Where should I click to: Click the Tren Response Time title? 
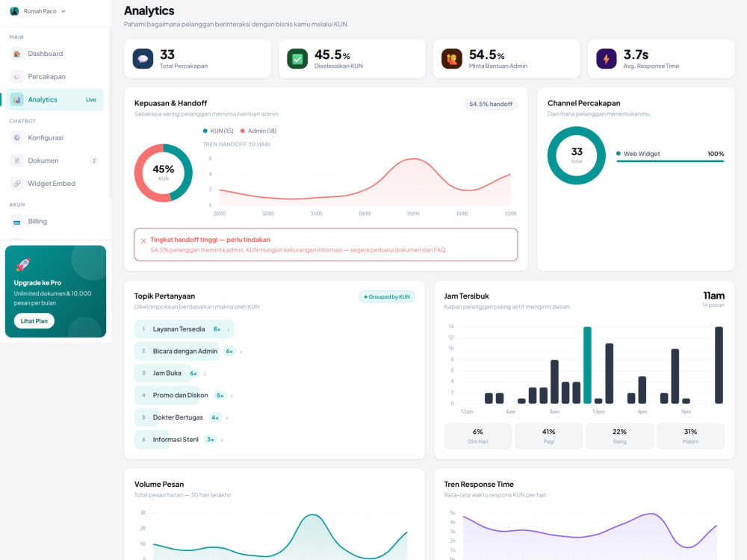479,485
